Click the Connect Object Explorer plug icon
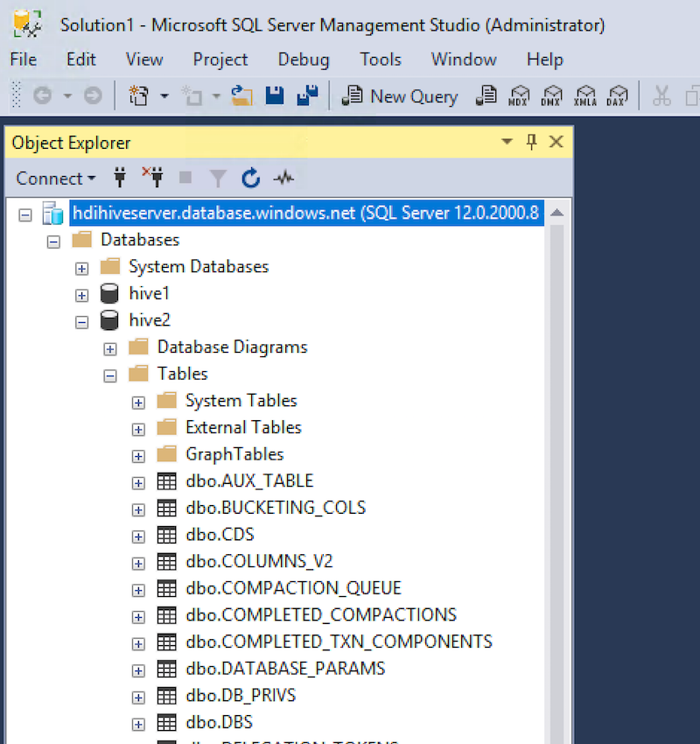The width and height of the screenshot is (700, 744). 120,178
